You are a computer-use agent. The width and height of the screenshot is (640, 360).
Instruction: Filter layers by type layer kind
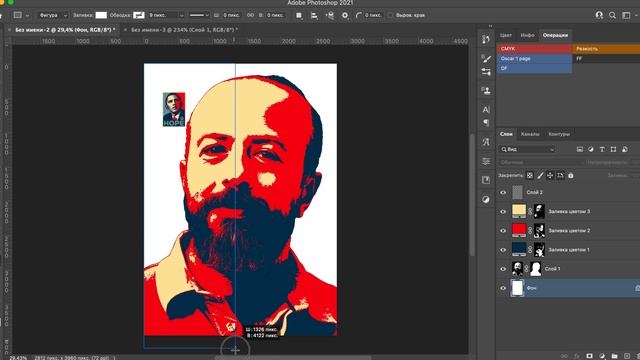[x=602, y=149]
